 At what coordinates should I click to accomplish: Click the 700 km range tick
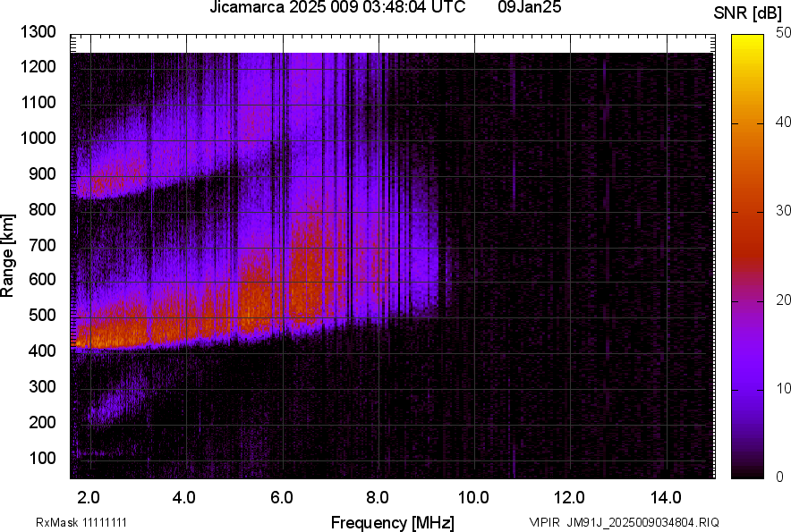pos(41,245)
